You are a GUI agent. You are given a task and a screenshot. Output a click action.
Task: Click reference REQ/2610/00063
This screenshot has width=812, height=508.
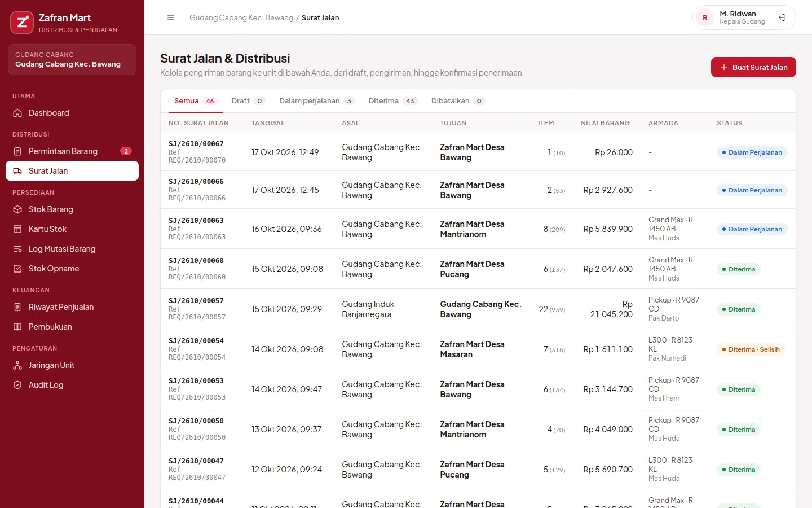197,237
